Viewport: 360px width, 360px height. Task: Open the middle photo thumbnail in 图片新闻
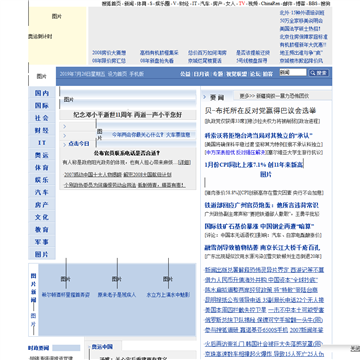(x=117, y=279)
